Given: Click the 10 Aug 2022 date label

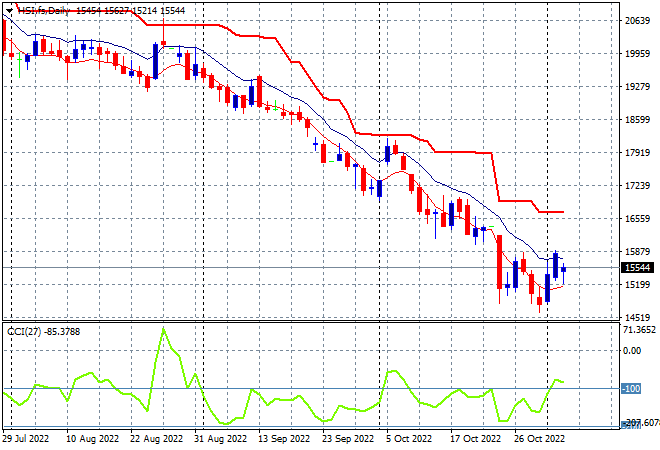Looking at the screenshot, I should tap(93, 439).
